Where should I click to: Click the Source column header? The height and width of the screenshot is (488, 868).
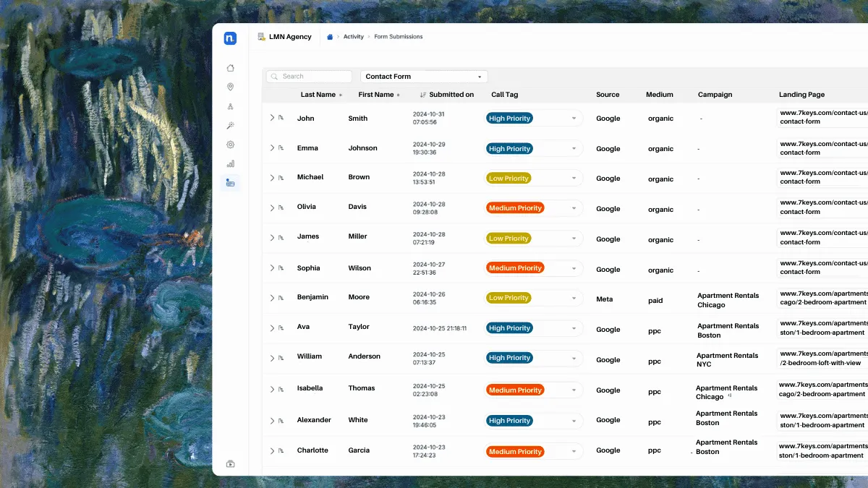point(608,95)
